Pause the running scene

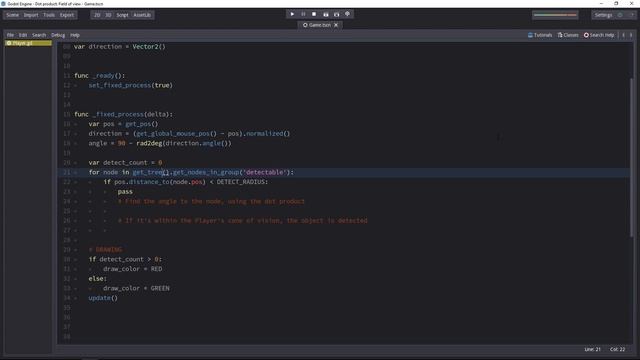303,14
